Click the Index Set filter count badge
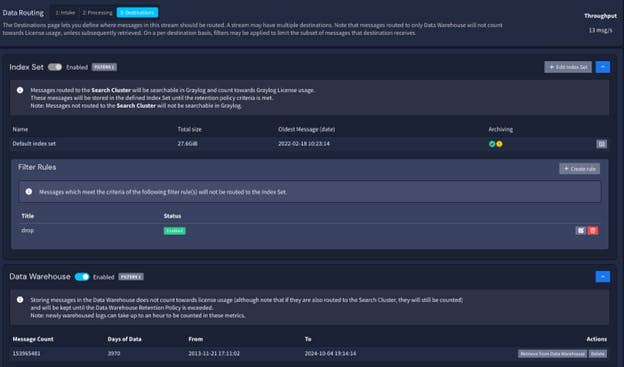 coord(104,67)
